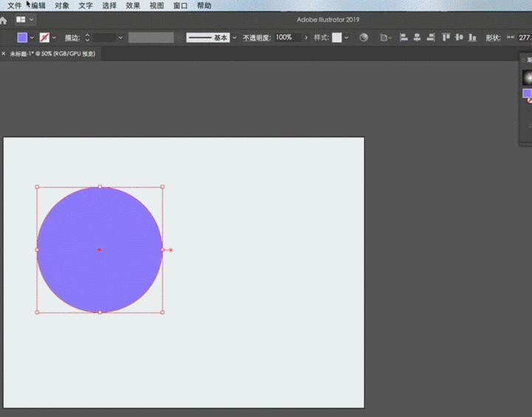
Task: Click the gradient preview thumbnail in floating panel
Action: click(528, 77)
